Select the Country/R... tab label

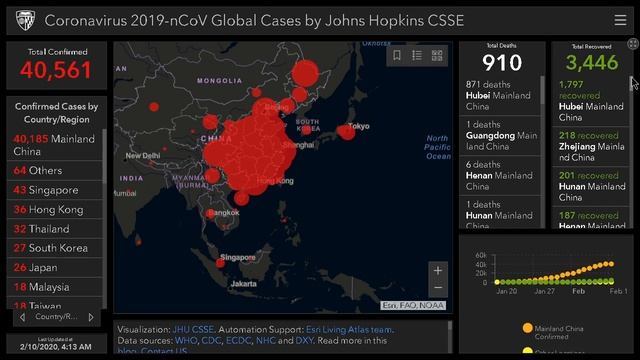56,316
